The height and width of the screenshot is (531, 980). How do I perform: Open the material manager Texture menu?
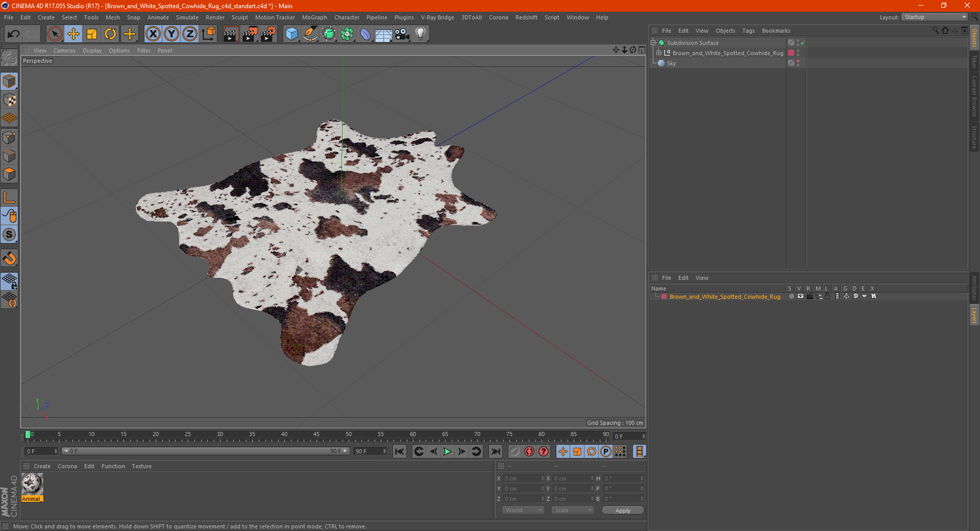[141, 466]
